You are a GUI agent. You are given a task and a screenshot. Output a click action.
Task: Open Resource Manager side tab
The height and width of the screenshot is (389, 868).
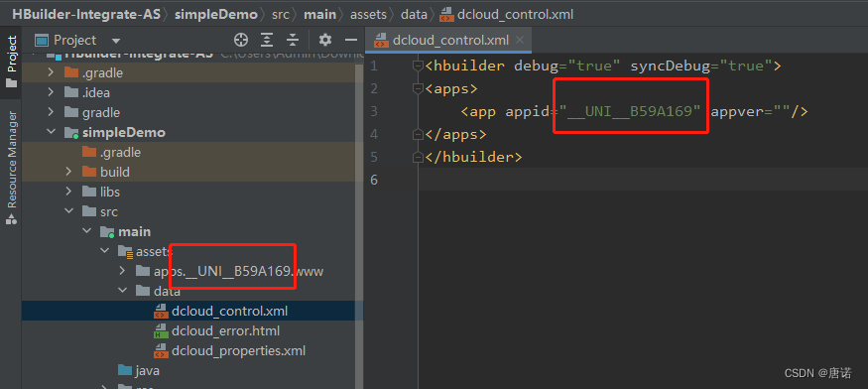[x=11, y=168]
